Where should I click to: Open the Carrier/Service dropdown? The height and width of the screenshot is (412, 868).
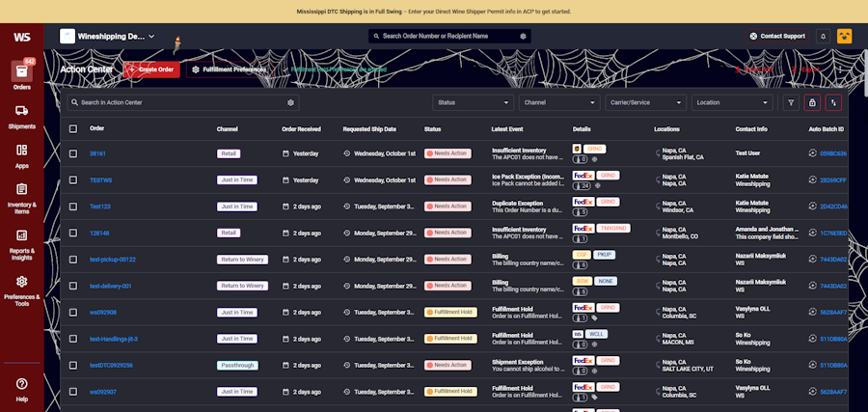[x=645, y=102]
